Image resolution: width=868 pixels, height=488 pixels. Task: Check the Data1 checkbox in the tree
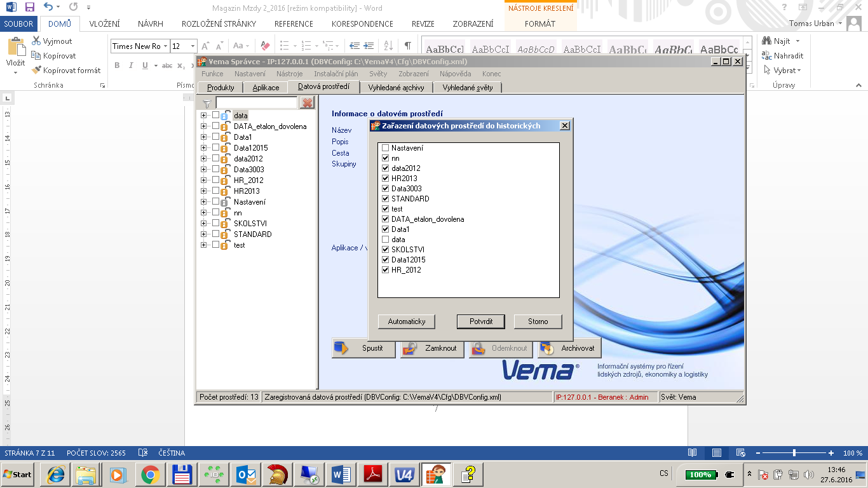pyautogui.click(x=215, y=137)
